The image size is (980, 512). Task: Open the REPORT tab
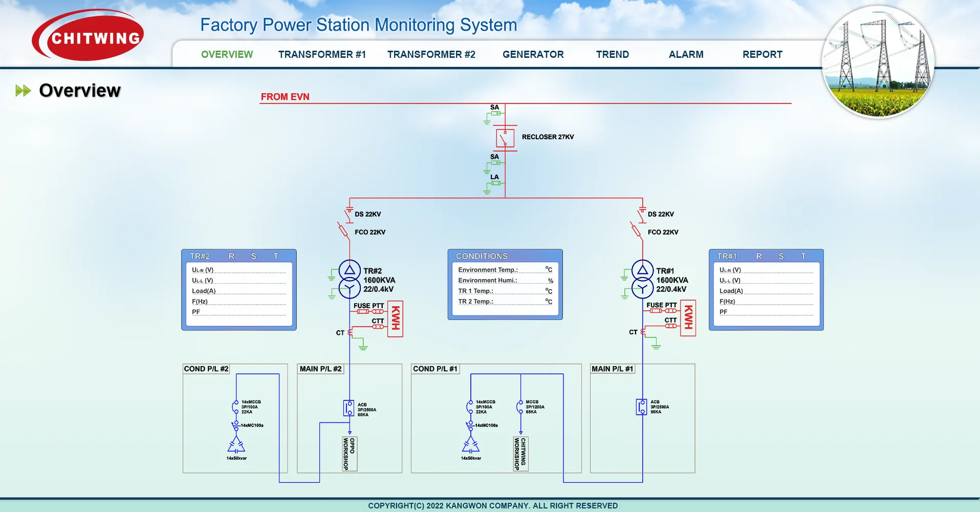[762, 54]
